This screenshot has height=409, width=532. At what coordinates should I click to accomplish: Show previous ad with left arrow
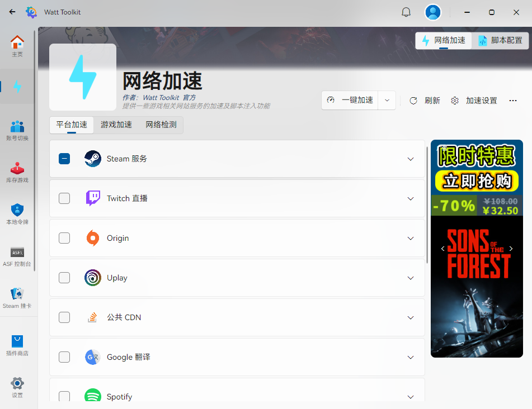[x=442, y=249]
